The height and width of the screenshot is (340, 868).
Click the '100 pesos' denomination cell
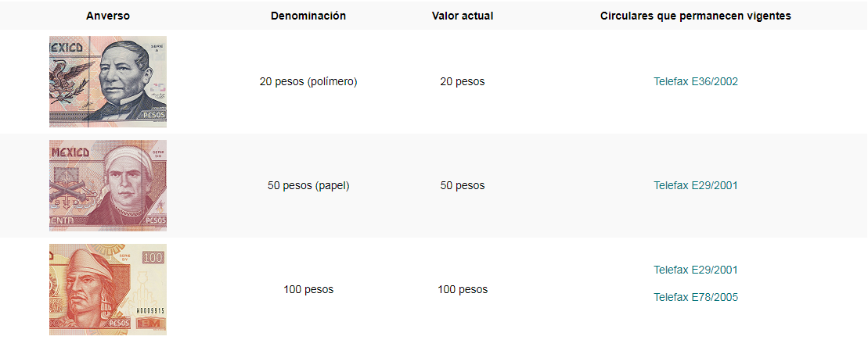point(308,290)
